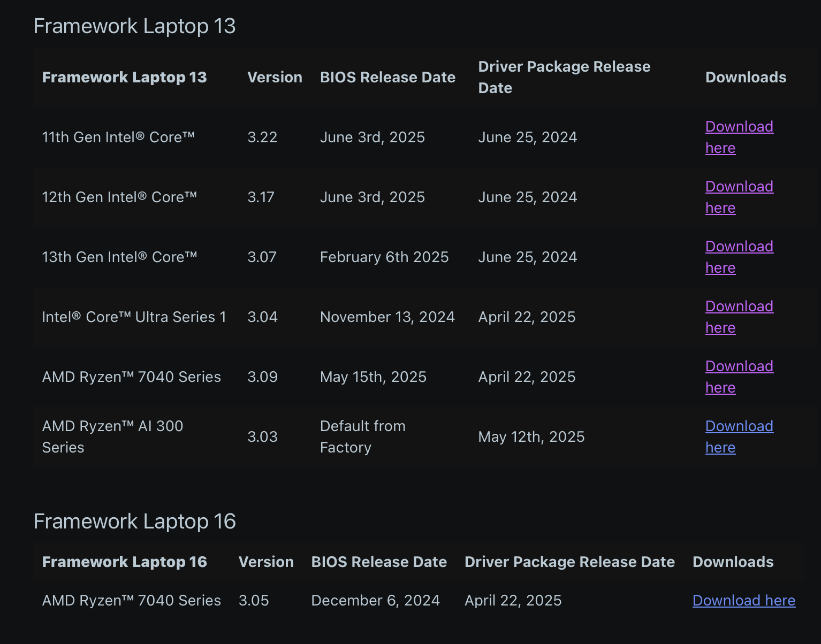Viewport: 821px width, 644px height.
Task: Click Driver Package Release Date header in Laptop 13 table
Action: click(x=564, y=77)
